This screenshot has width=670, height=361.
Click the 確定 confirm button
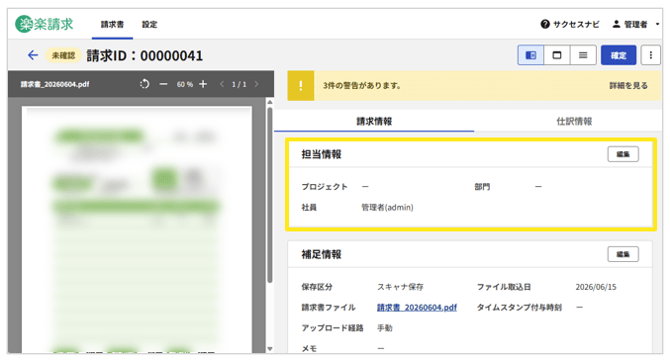618,55
